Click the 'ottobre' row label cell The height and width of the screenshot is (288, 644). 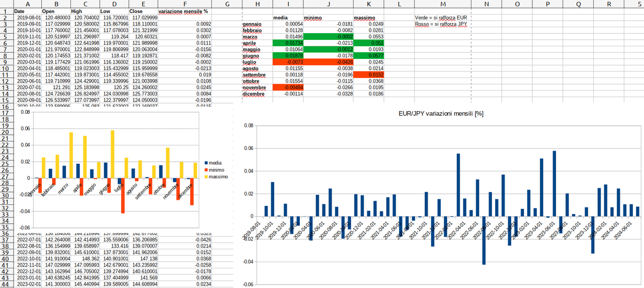(257, 81)
